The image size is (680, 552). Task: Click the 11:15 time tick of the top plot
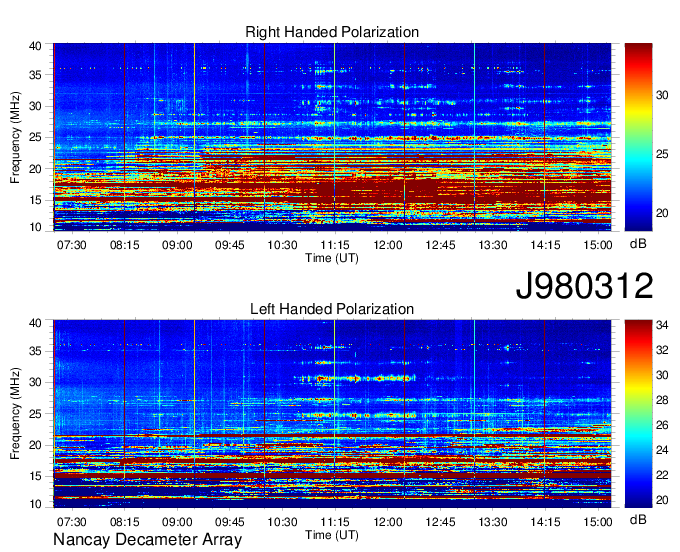(x=335, y=245)
